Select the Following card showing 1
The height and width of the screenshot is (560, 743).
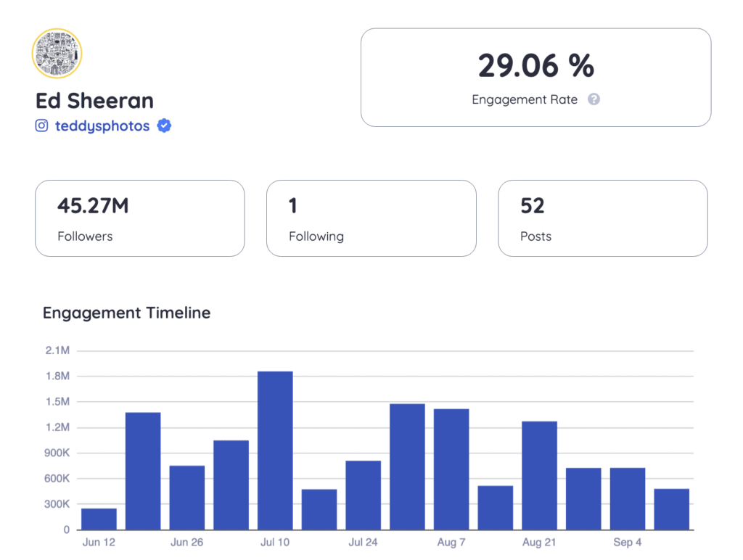(371, 218)
